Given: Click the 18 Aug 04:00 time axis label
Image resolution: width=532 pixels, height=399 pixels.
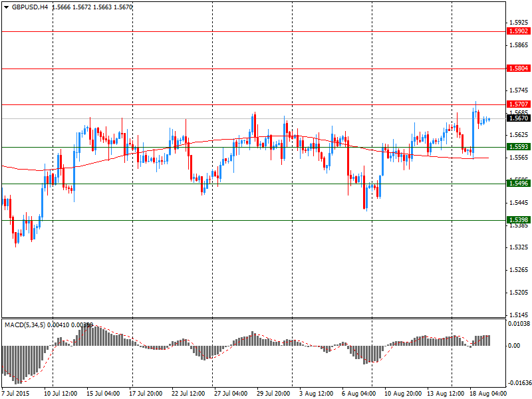Looking at the screenshot, I should [488, 394].
